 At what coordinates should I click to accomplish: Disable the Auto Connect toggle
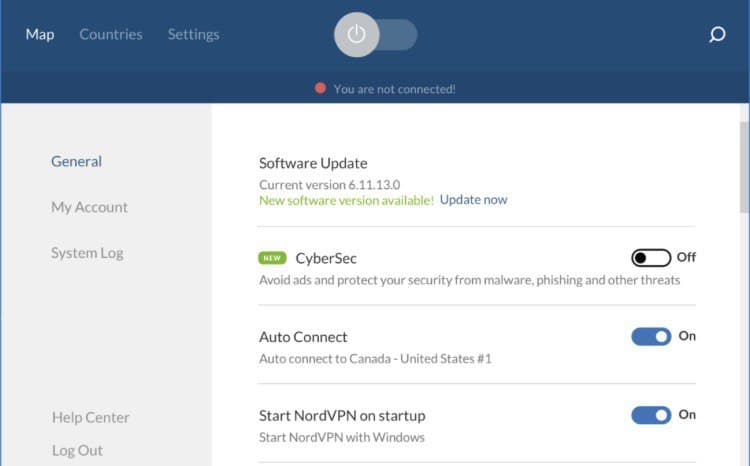[x=651, y=336]
